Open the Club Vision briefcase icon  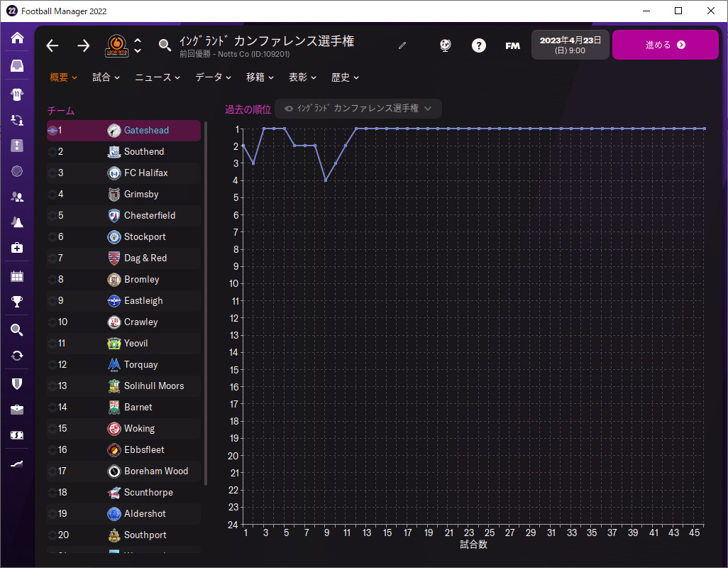coord(17,410)
